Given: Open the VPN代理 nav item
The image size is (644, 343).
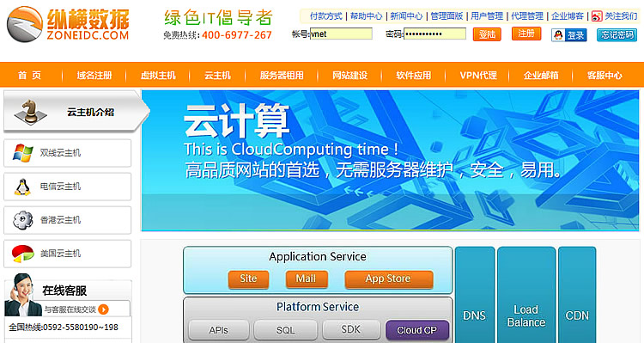Looking at the screenshot, I should (478, 76).
